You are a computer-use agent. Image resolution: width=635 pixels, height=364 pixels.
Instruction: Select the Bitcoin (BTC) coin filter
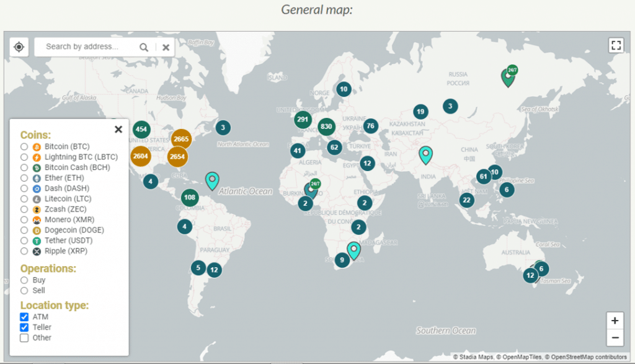click(24, 146)
